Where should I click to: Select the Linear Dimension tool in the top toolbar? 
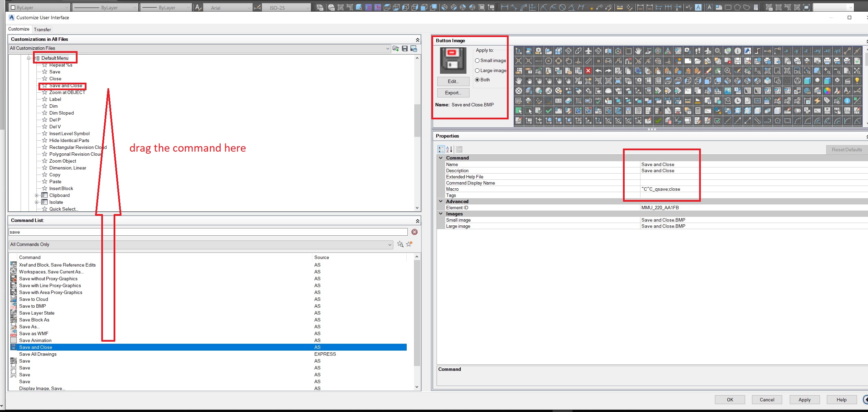tap(505, 7)
